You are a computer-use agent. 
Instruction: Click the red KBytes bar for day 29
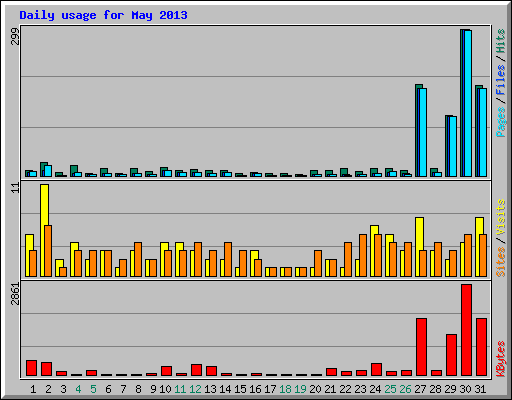pos(451,355)
